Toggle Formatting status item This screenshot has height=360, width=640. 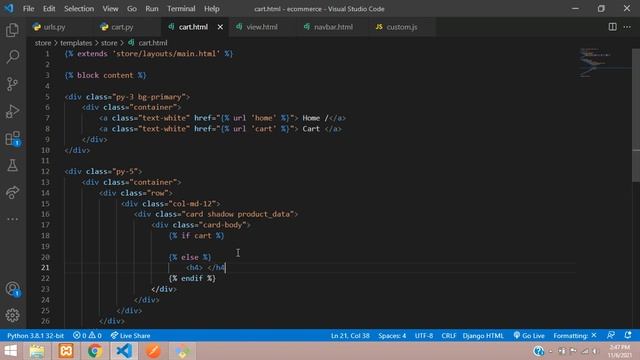pos(575,336)
